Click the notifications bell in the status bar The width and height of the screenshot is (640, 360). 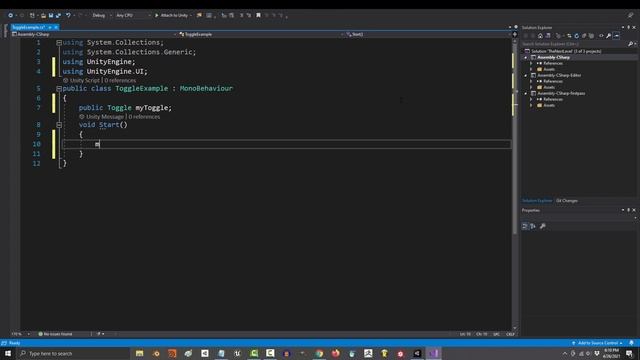[x=631, y=343]
